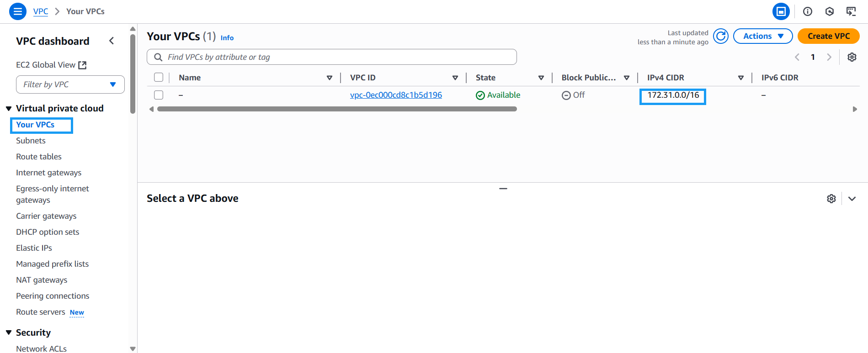
Task: Click the left arrow of horizontal scrollbar
Action: click(151, 109)
